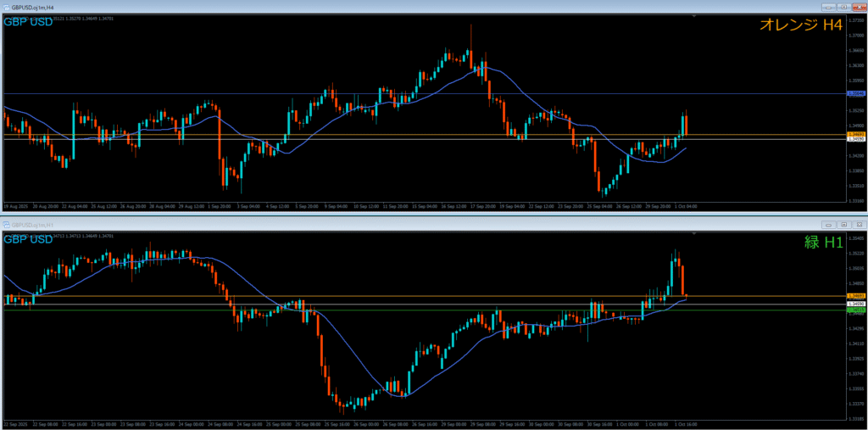Click the chart icon in the H1 window title bar

(x=6, y=225)
